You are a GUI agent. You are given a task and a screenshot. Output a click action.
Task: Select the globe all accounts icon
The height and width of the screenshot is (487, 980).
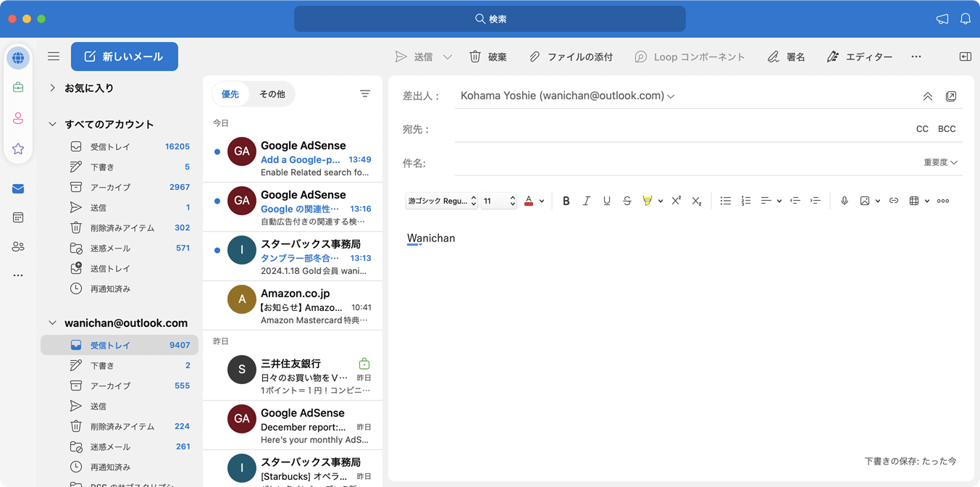(18, 58)
